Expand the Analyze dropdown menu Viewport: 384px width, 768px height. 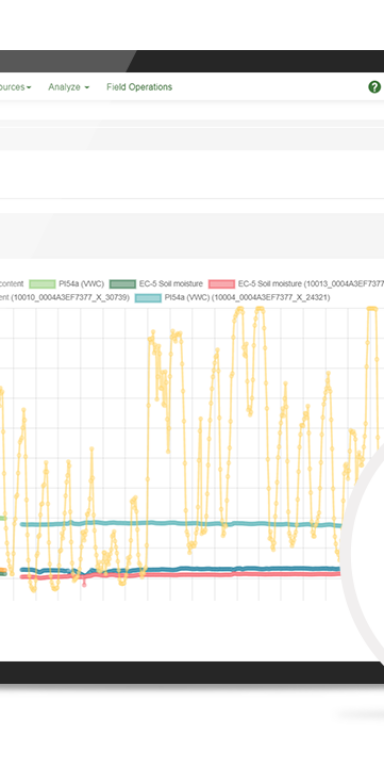(x=69, y=87)
